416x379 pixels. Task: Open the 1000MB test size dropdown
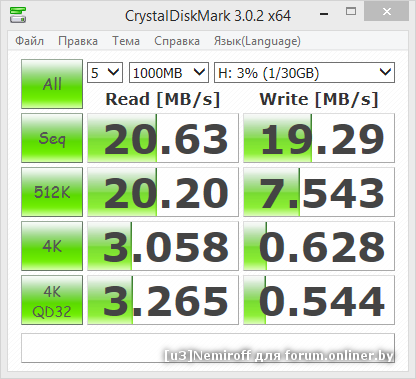(169, 72)
